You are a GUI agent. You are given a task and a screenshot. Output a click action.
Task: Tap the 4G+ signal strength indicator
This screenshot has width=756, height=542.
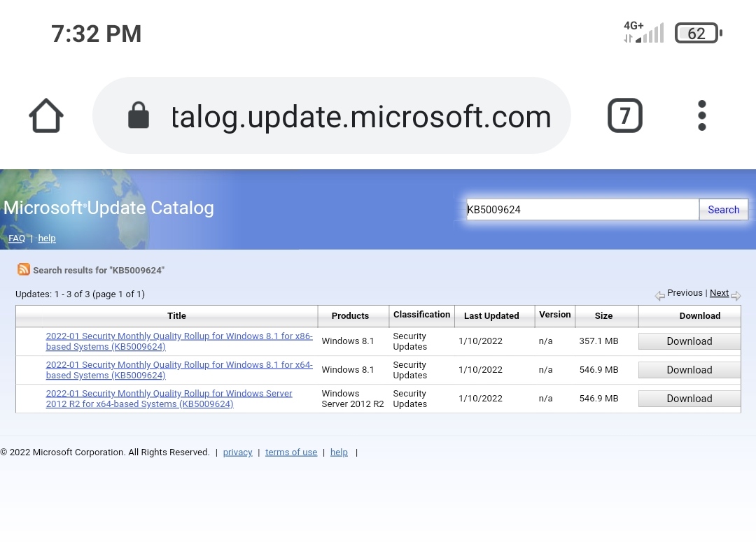644,32
